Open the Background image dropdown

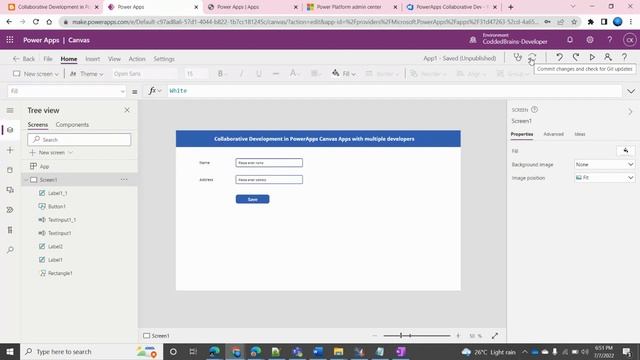pyautogui.click(x=604, y=164)
